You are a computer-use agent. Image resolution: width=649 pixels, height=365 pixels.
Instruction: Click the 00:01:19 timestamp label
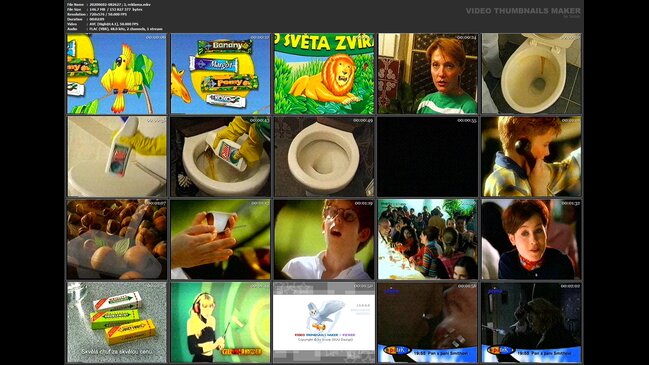(363, 203)
